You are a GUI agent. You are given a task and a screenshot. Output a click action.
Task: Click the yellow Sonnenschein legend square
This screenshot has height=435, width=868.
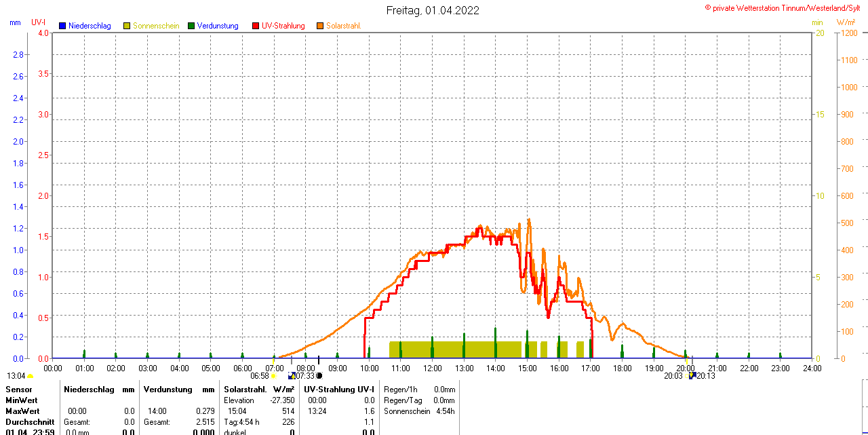click(x=127, y=26)
